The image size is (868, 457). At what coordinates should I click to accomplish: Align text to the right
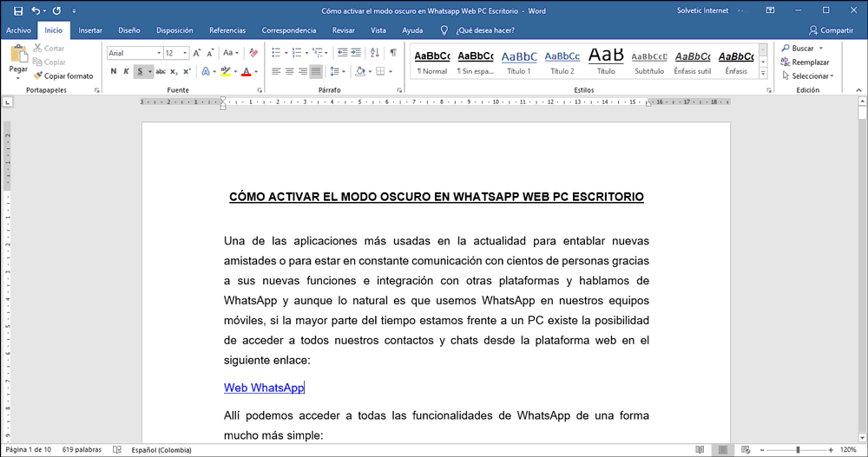click(x=303, y=71)
